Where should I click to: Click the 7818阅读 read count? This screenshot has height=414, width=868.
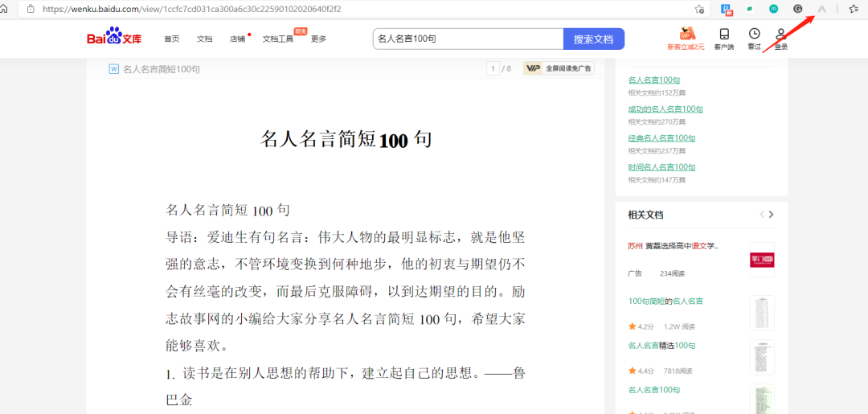pos(678,371)
